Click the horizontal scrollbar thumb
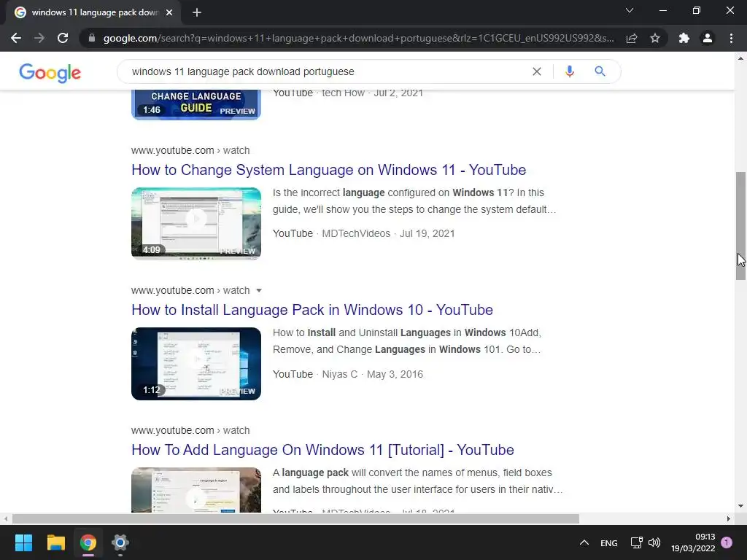This screenshot has width=747, height=560. (x=295, y=518)
